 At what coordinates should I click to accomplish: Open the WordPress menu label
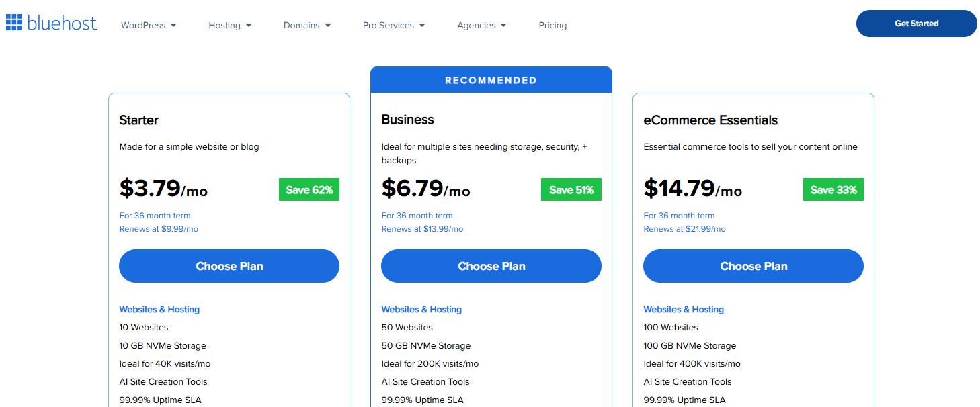pyautogui.click(x=143, y=26)
